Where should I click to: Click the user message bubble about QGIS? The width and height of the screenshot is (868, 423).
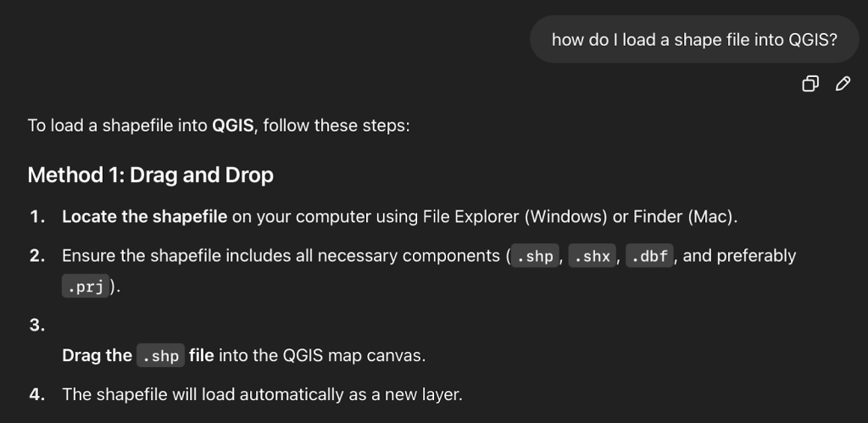coord(693,39)
